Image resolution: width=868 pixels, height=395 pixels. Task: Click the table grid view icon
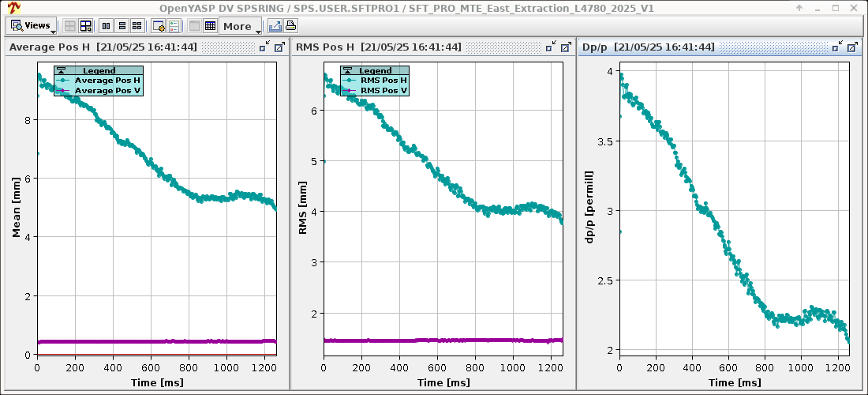point(210,26)
